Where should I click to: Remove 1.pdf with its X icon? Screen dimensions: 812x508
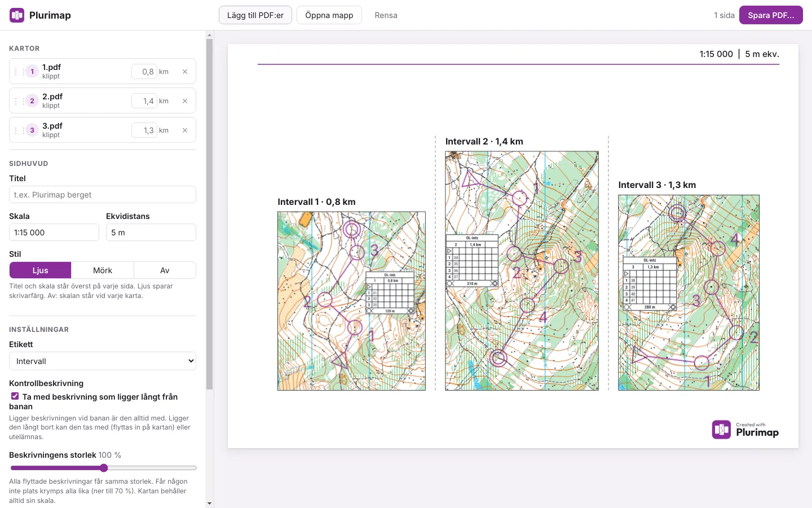(185, 72)
